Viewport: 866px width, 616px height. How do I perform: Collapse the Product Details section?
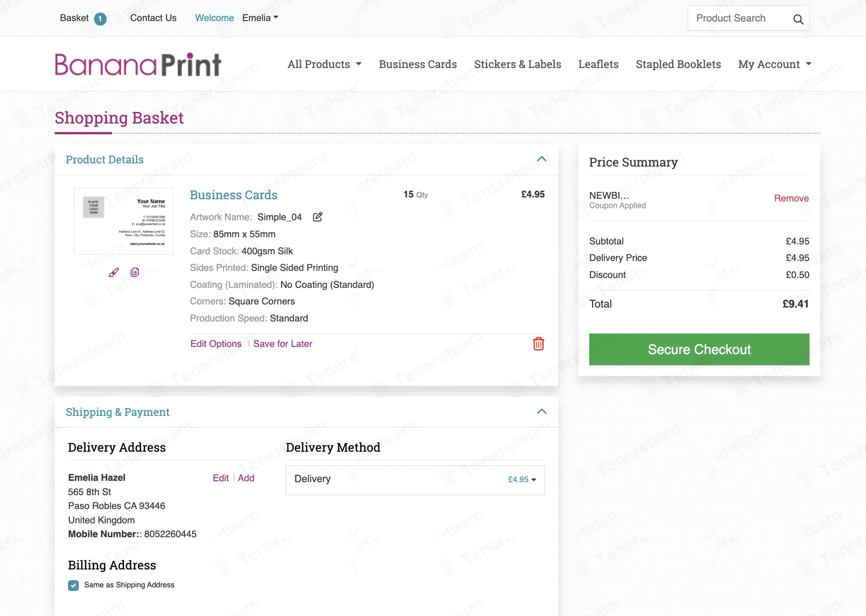pyautogui.click(x=542, y=159)
